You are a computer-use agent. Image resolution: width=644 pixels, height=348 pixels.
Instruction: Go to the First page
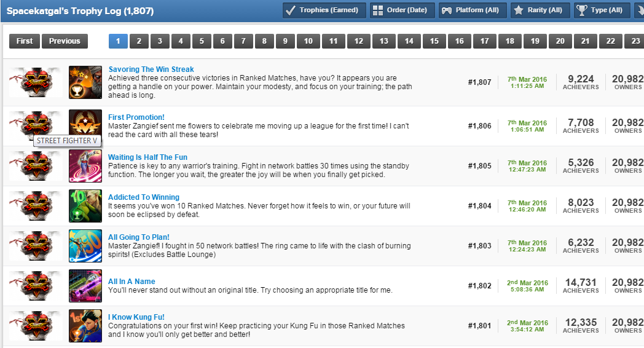[25, 41]
